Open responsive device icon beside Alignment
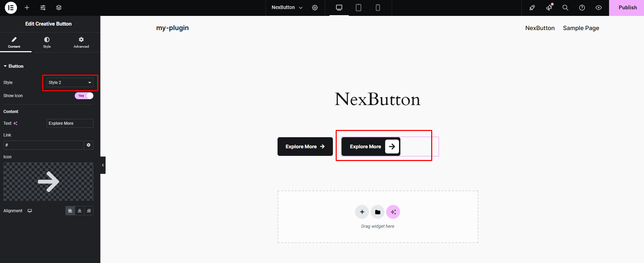Screen dimensions: 644x263 pos(30,211)
